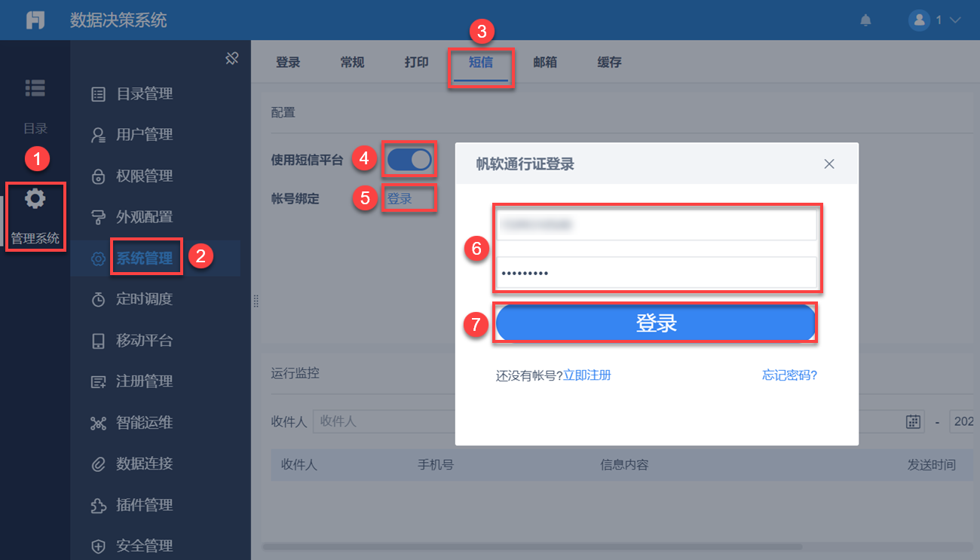Click the 注册管理 icon
The height and width of the screenshot is (560, 980).
click(x=98, y=381)
